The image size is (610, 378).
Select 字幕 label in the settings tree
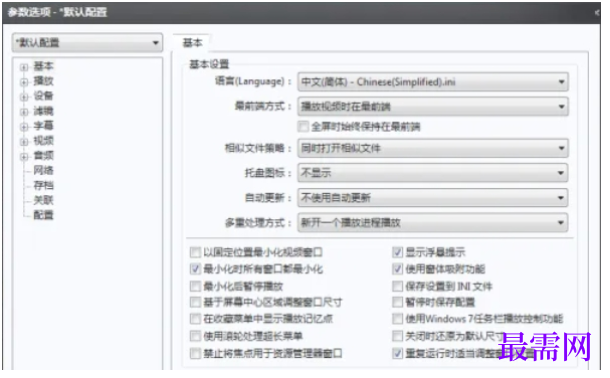(43, 126)
